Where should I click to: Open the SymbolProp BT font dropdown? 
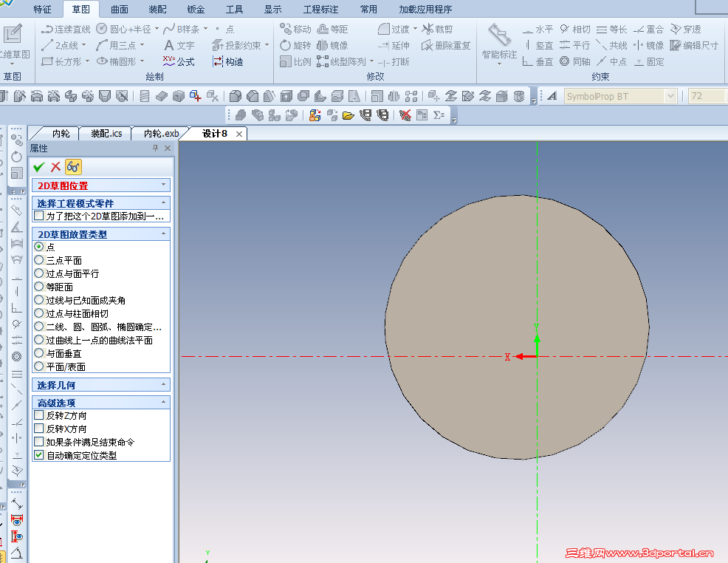click(670, 96)
